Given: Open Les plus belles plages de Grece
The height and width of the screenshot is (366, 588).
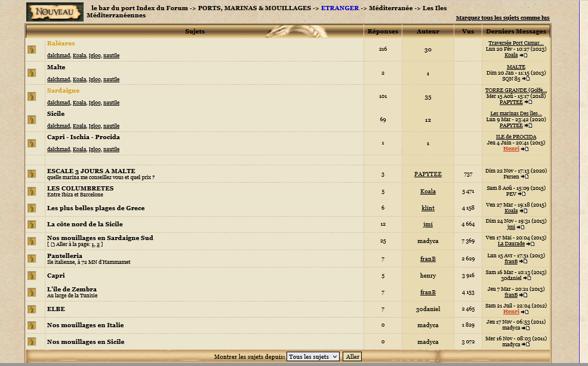Looking at the screenshot, I should pos(96,208).
